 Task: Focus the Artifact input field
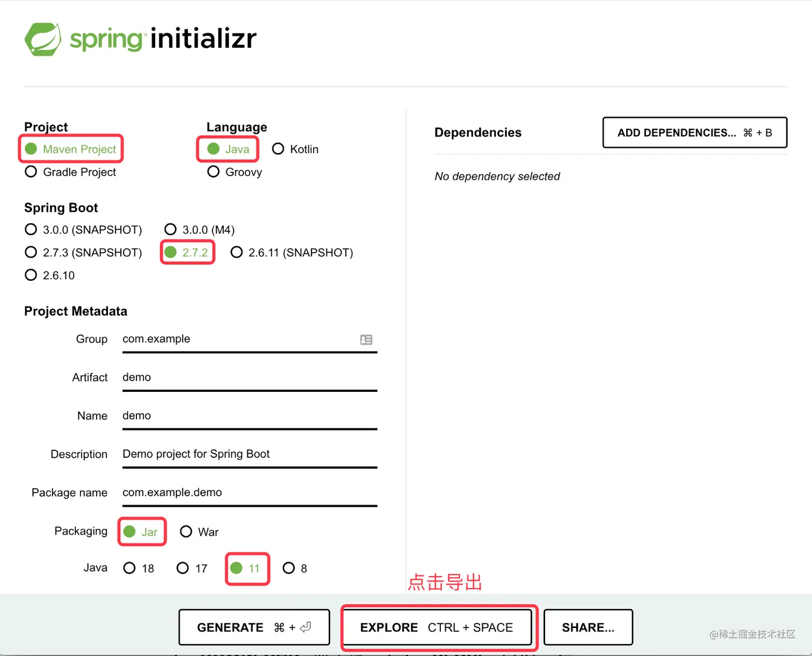click(x=250, y=378)
